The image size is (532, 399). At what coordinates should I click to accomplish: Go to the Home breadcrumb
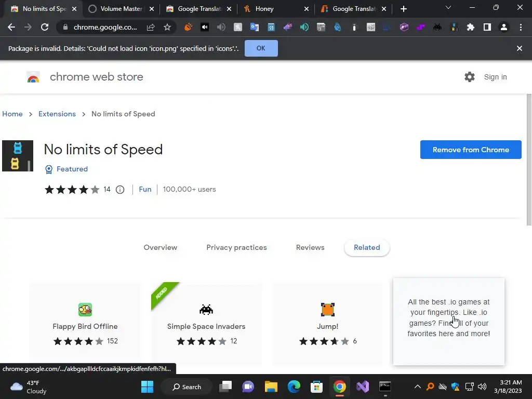[12, 114]
